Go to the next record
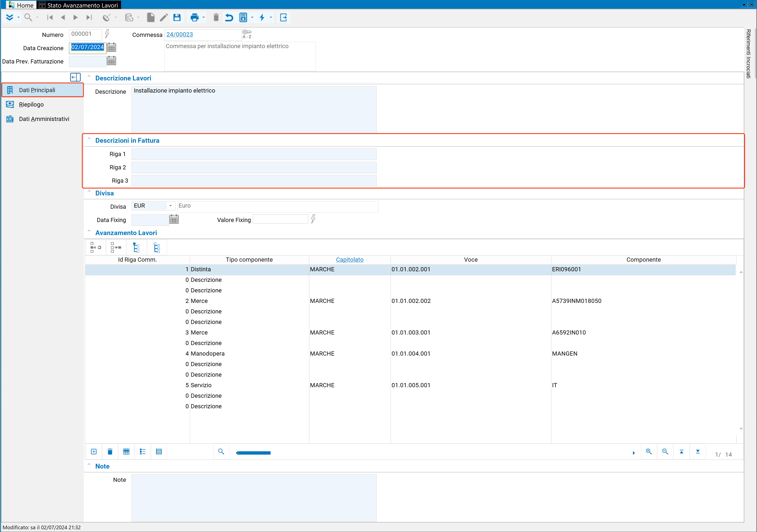This screenshot has height=532, width=757. tap(75, 17)
